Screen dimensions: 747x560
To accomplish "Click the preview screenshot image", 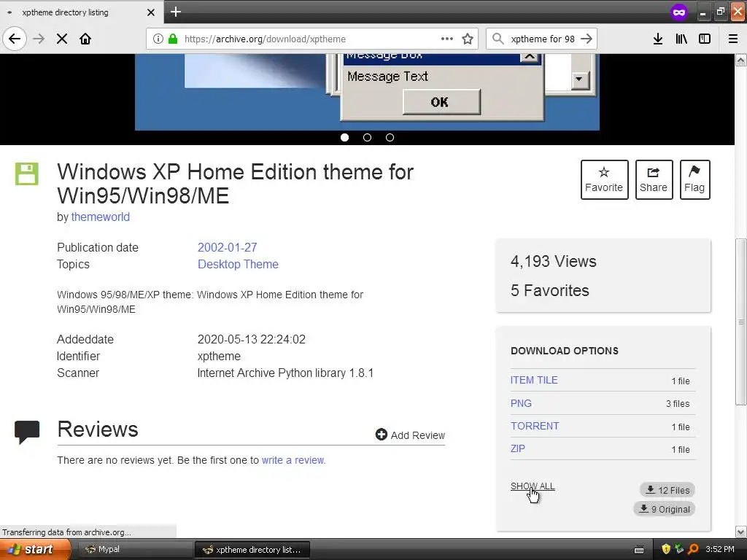I will click(x=367, y=92).
